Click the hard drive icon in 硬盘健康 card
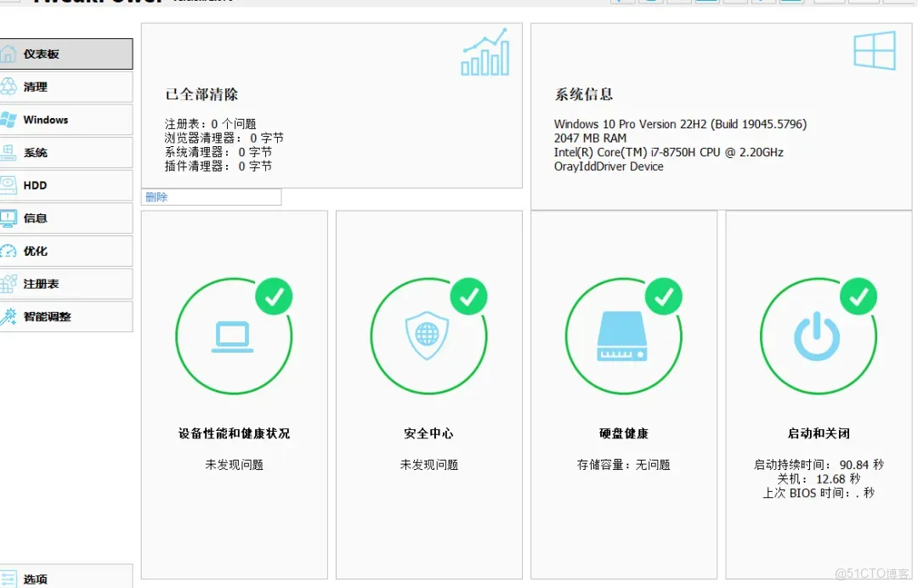The width and height of the screenshot is (918, 588). click(x=624, y=335)
